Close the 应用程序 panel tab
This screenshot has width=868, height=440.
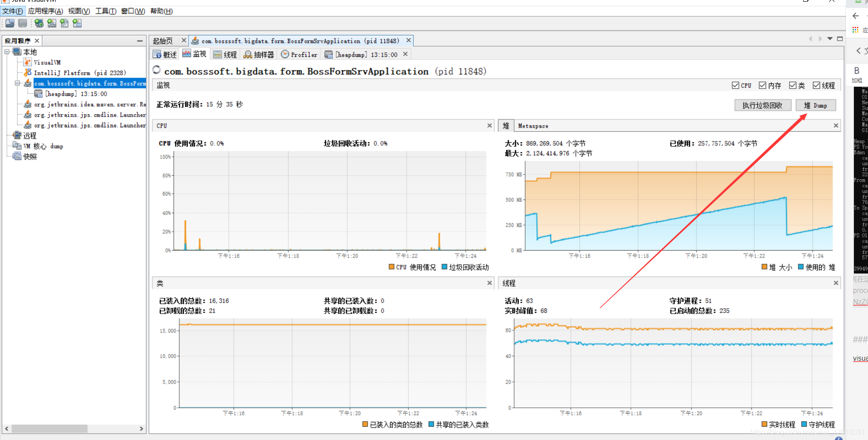37,41
